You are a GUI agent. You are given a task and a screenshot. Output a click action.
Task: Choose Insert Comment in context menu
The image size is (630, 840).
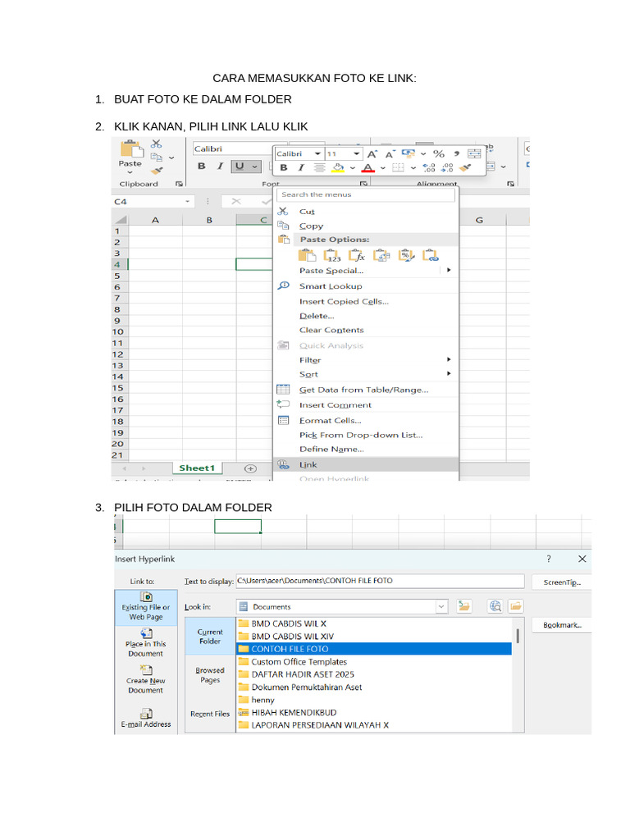pos(366,405)
